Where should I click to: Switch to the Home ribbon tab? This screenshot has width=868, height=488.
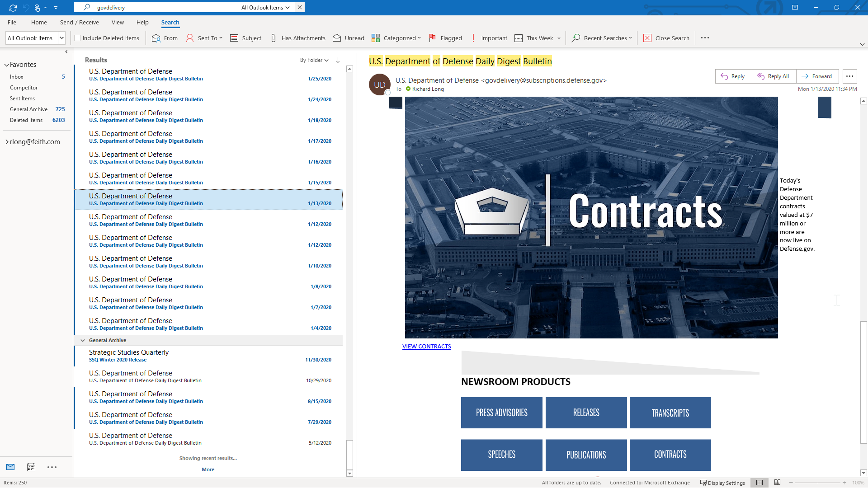39,23
